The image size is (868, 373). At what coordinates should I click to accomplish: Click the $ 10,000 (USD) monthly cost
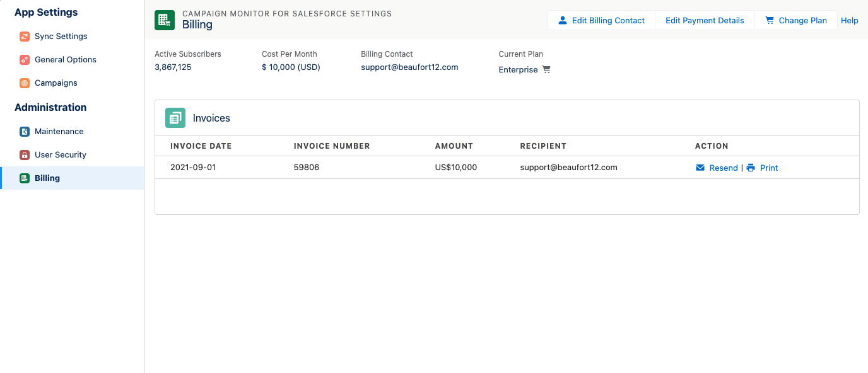click(x=291, y=67)
